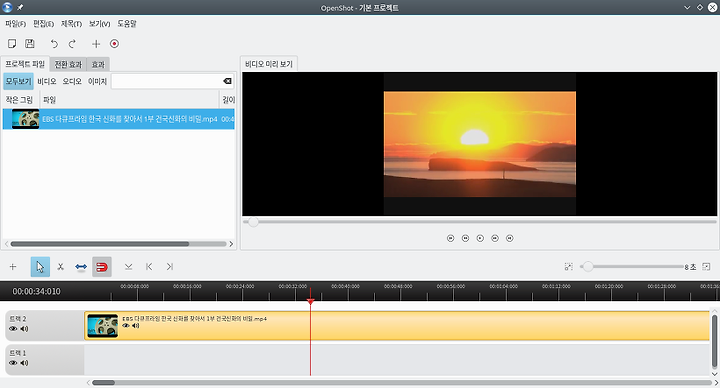The image size is (720, 388).
Task: Switch to the 효과 tab
Action: point(98,64)
